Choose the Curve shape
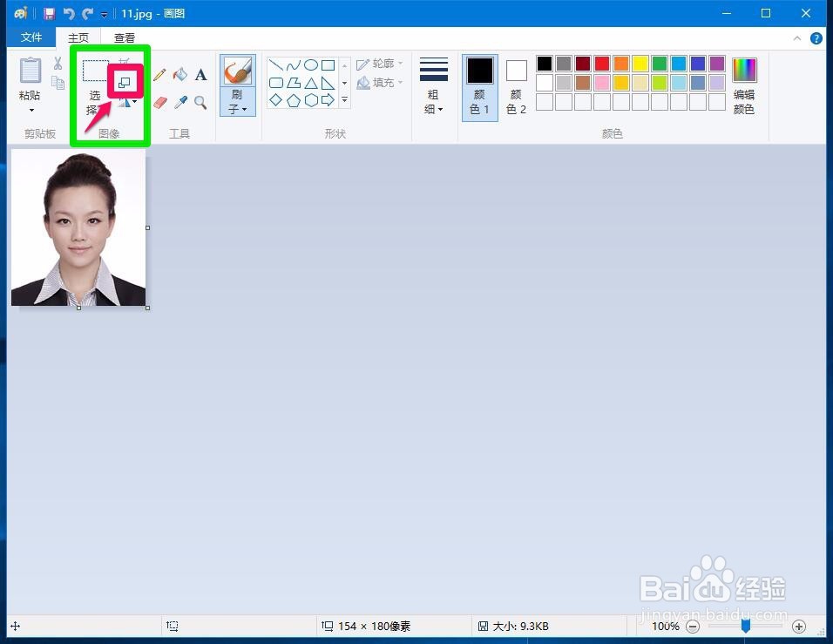 (294, 65)
